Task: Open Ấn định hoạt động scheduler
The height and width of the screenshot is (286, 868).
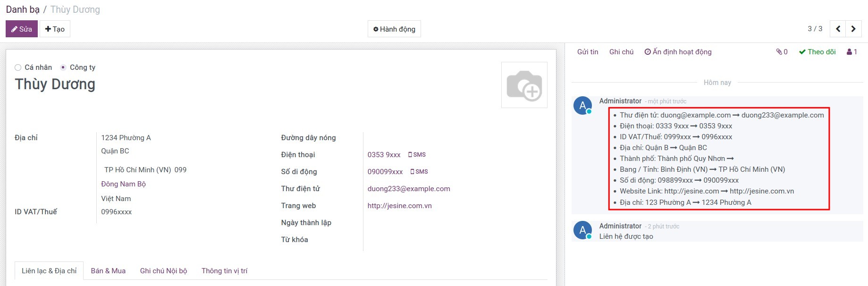Action: click(678, 52)
